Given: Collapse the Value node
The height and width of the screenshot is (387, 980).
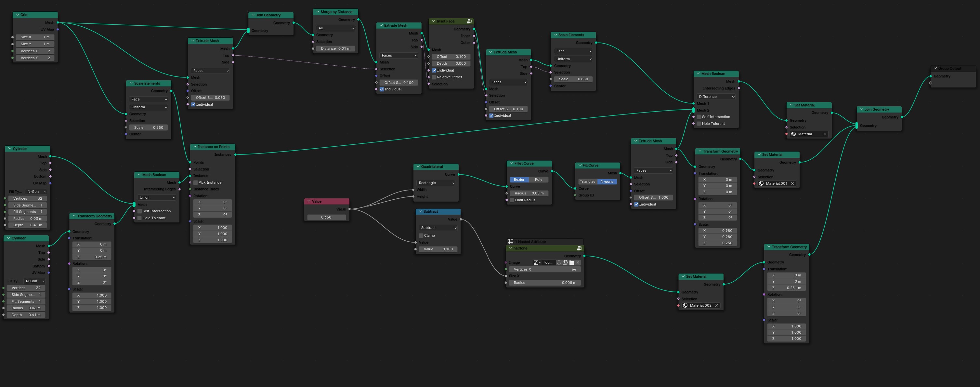Looking at the screenshot, I should [309, 201].
